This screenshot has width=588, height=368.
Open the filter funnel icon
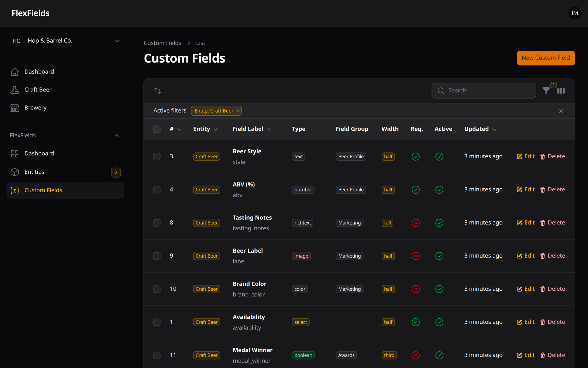[x=546, y=91]
